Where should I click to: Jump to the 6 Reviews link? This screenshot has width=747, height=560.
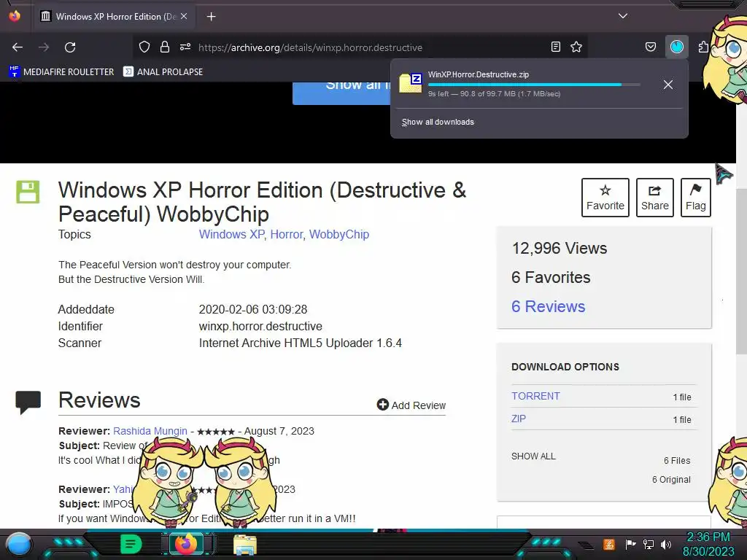tap(549, 307)
